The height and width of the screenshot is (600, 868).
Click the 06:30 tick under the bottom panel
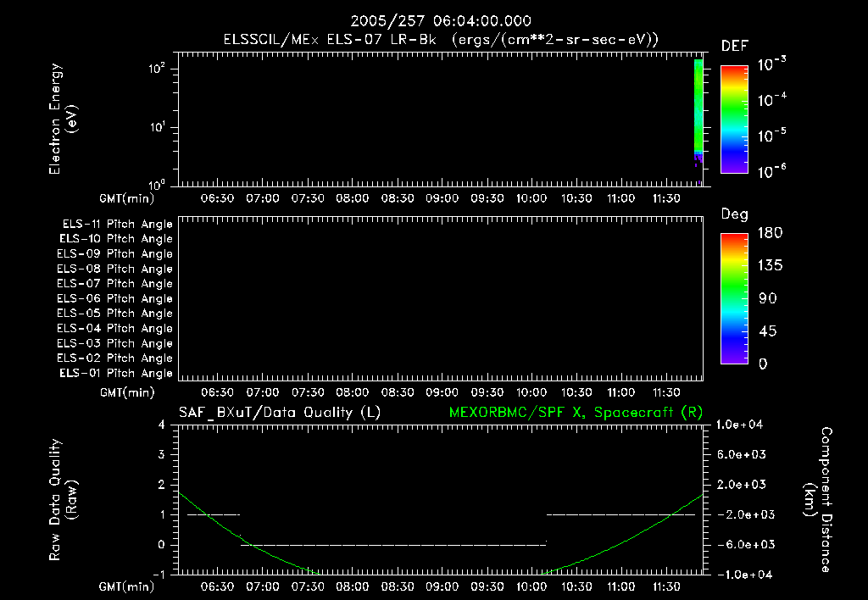tap(217, 586)
